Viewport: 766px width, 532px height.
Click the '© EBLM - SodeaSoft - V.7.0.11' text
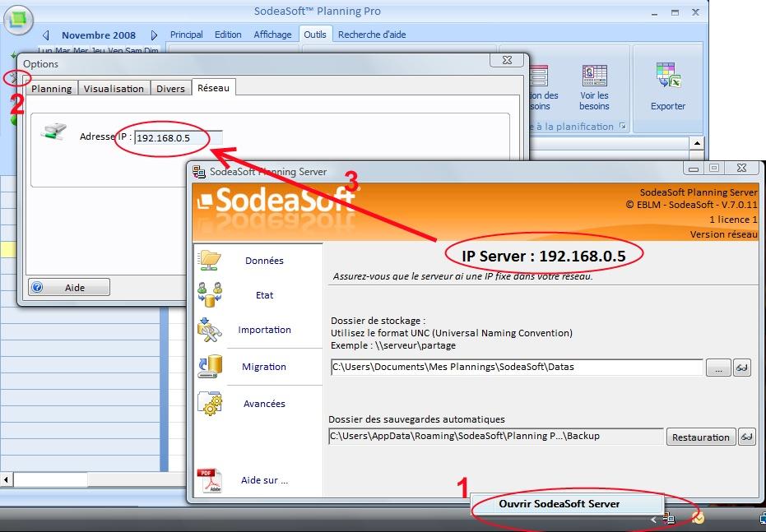pos(691,205)
